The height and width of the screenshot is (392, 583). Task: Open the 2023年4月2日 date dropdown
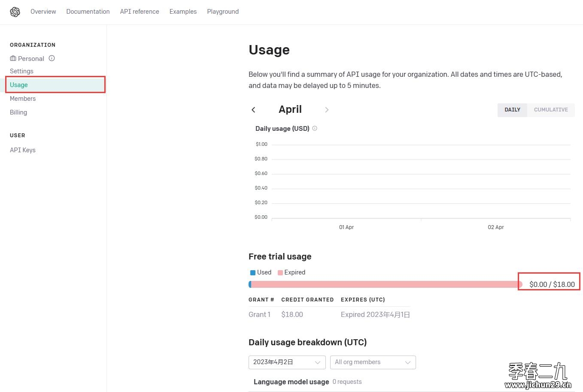pos(287,362)
